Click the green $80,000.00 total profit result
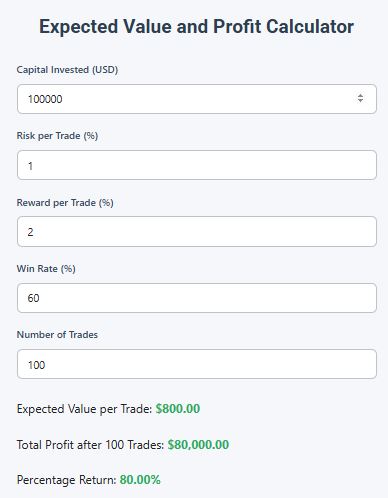This screenshot has height=498, width=388. (198, 445)
